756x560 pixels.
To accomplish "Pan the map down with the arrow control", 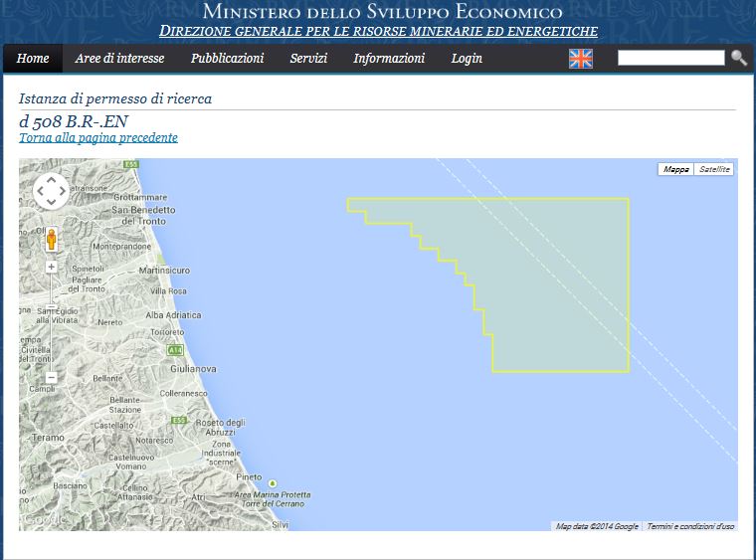I will pyautogui.click(x=51, y=202).
